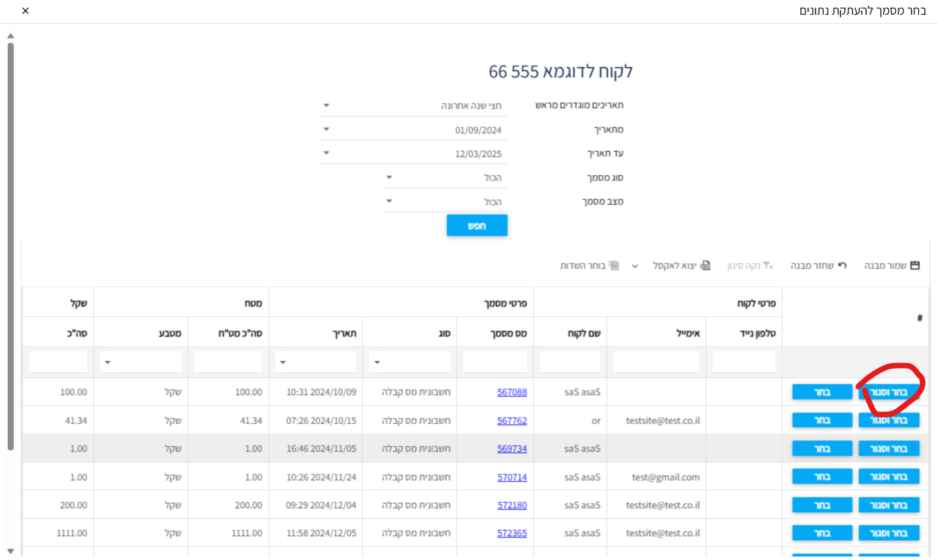This screenshot has width=937, height=560.
Task: Open the עד תאריך date picker dropdown
Action: coord(326,153)
